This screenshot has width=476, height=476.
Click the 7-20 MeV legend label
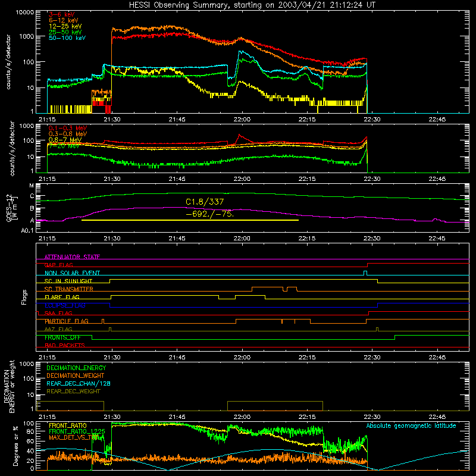click(x=64, y=146)
